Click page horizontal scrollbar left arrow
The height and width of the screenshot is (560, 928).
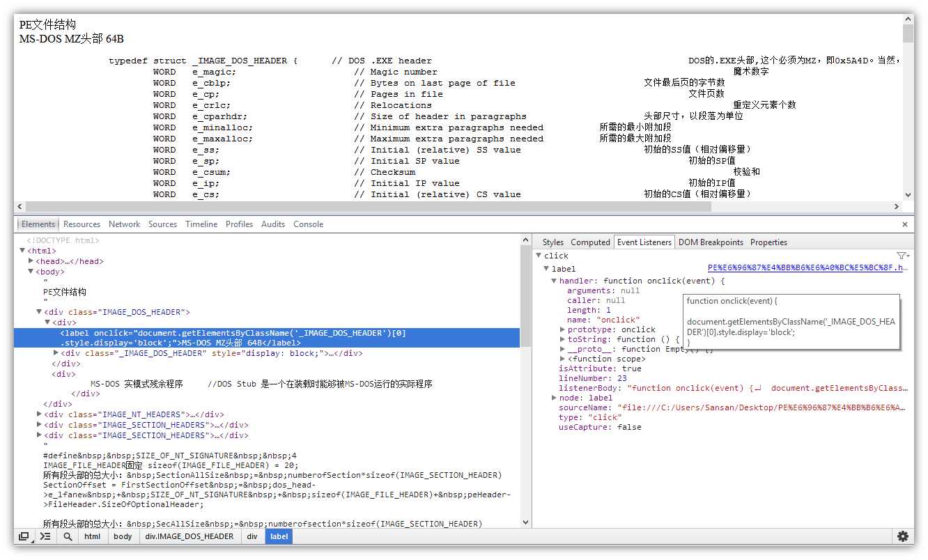pyautogui.click(x=20, y=207)
